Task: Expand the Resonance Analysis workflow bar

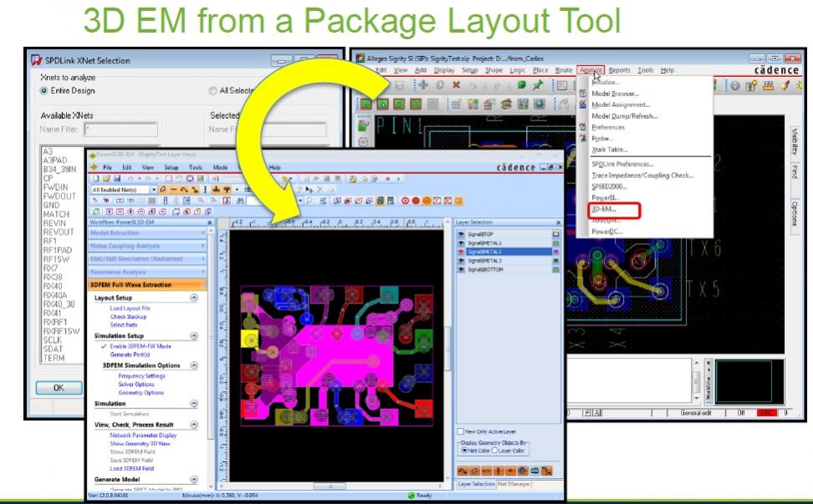Action: point(148,272)
